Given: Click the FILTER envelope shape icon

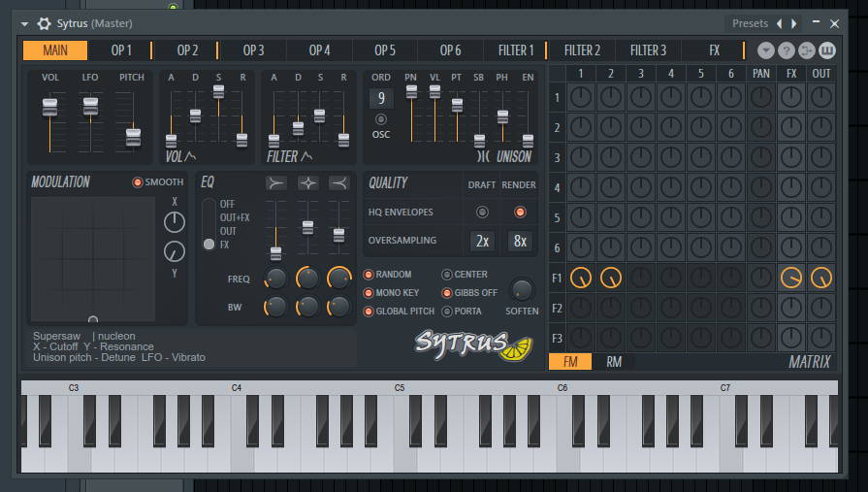Looking at the screenshot, I should point(306,156).
